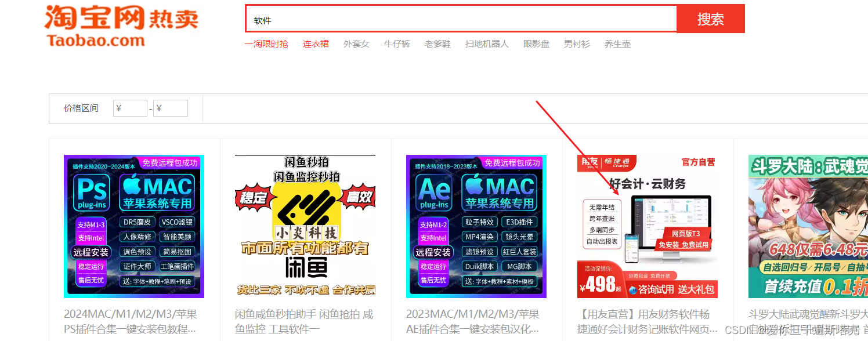
Task: Click the Taobao.com logo
Action: (x=121, y=26)
